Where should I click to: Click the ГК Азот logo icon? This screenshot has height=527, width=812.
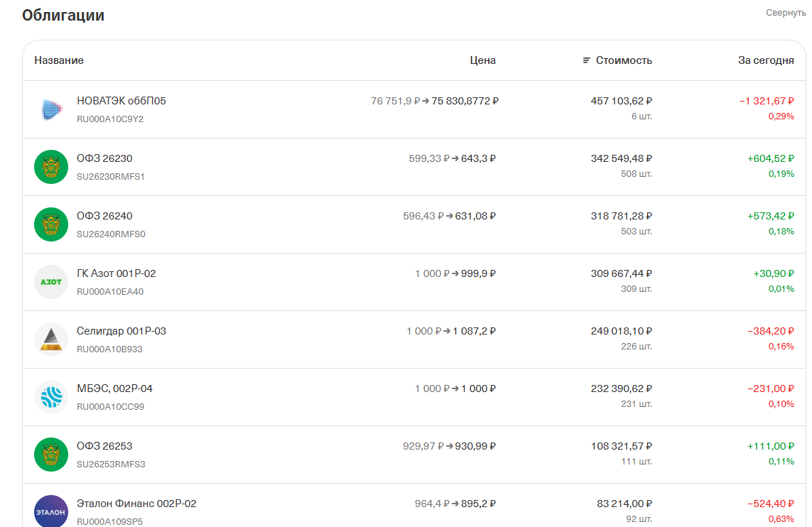51,282
